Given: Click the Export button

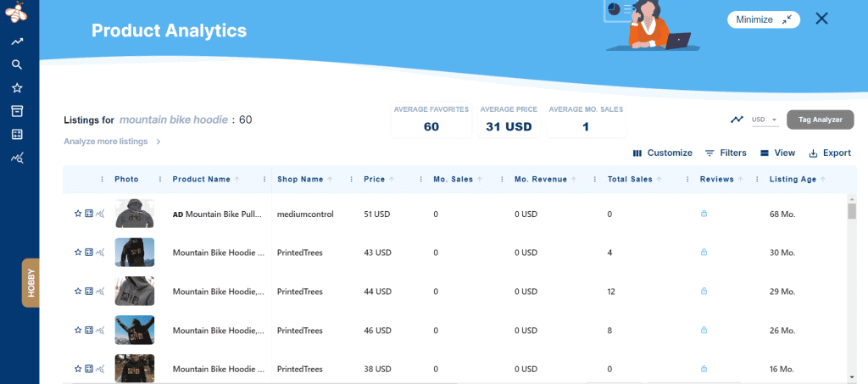Looking at the screenshot, I should point(830,153).
